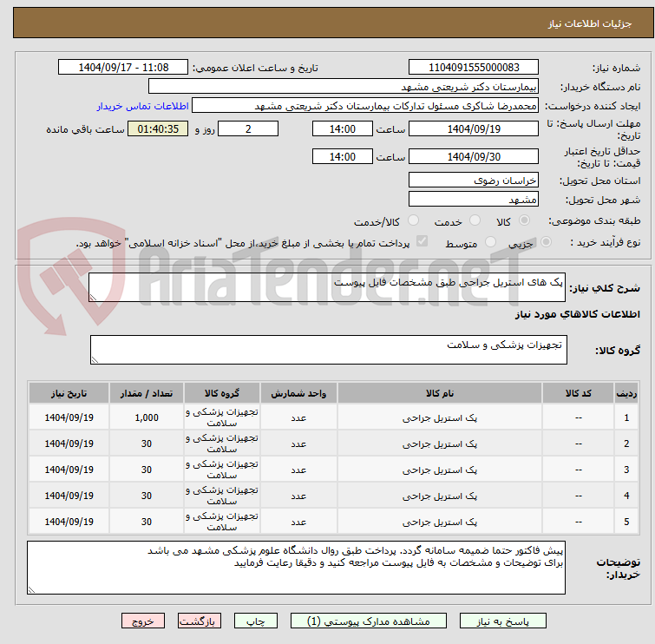Click the گروه کالا textarea تجهیزات پزشکی و سلامت
Screen dimensions: 655x644
328,350
